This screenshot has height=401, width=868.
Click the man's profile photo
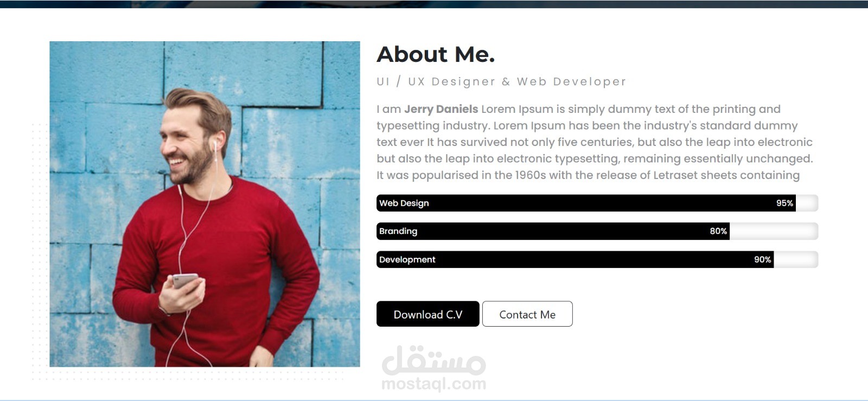coord(205,204)
